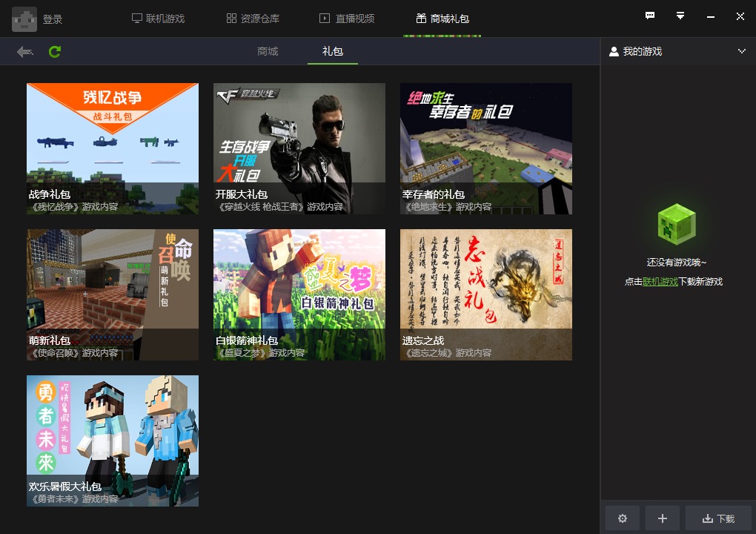Open the 欢乐暑假大礼包 thumbnail
Image resolution: width=756 pixels, height=534 pixels.
pyautogui.click(x=113, y=441)
